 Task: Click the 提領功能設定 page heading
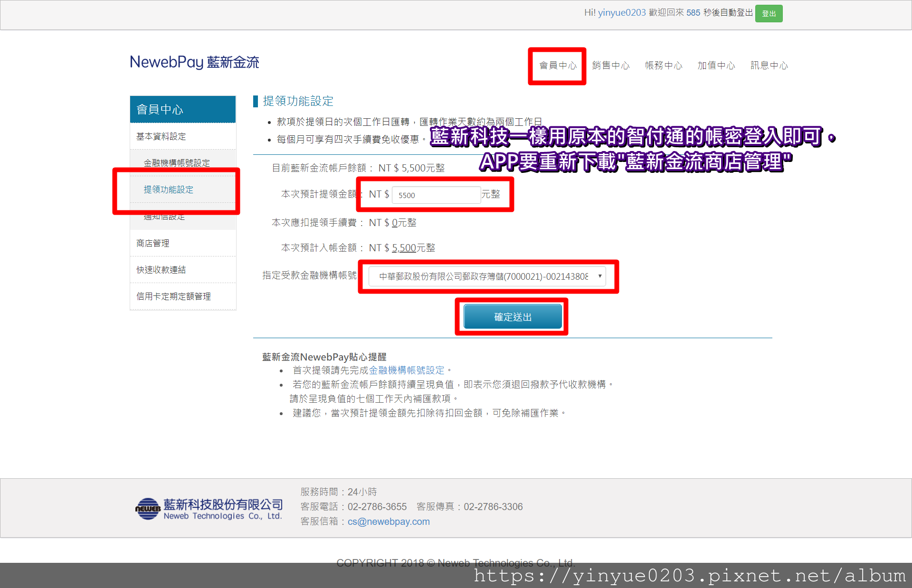[x=298, y=101]
